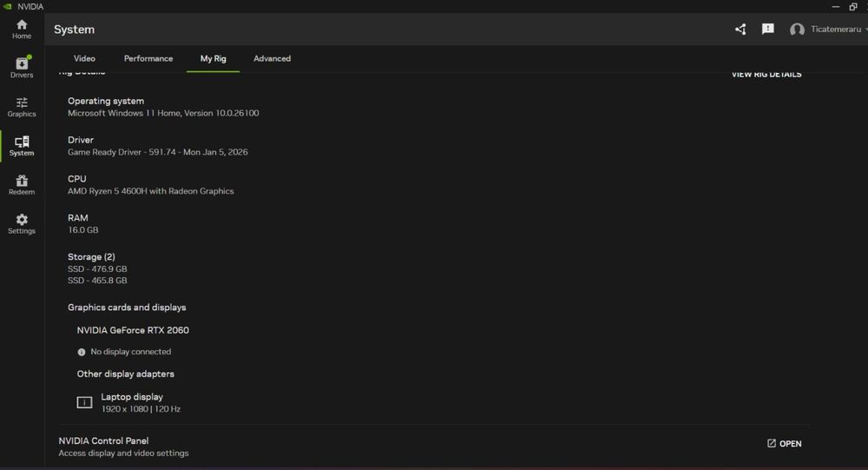The width and height of the screenshot is (868, 470).
Task: Restore down the NVIDIA window
Action: click(853, 7)
